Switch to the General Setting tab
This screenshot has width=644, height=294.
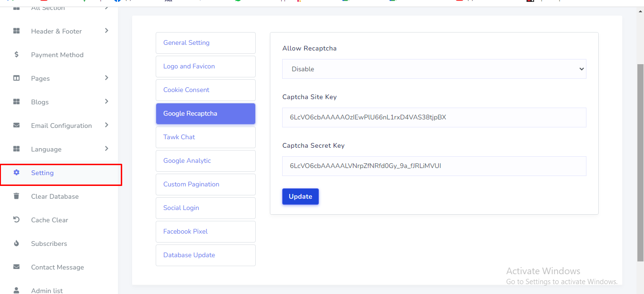point(205,43)
